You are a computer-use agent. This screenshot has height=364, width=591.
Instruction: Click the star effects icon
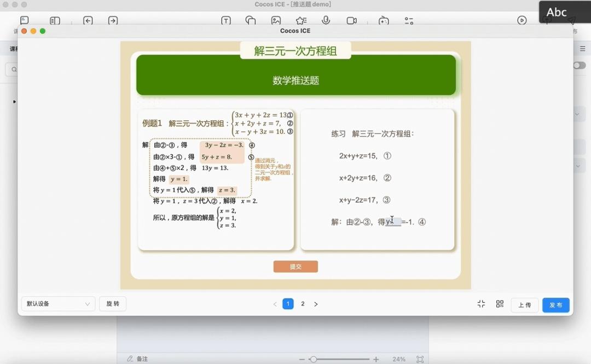coord(300,20)
